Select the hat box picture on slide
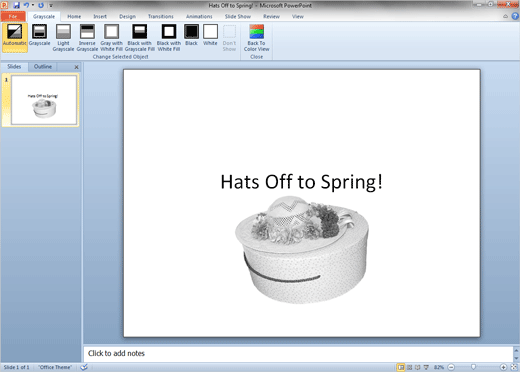The height and width of the screenshot is (372, 520). click(302, 250)
